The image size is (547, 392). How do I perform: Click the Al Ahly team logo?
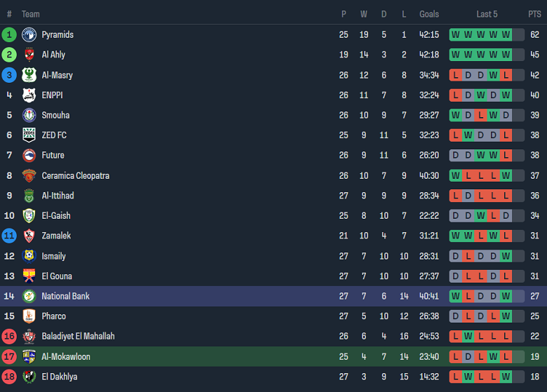click(29, 55)
